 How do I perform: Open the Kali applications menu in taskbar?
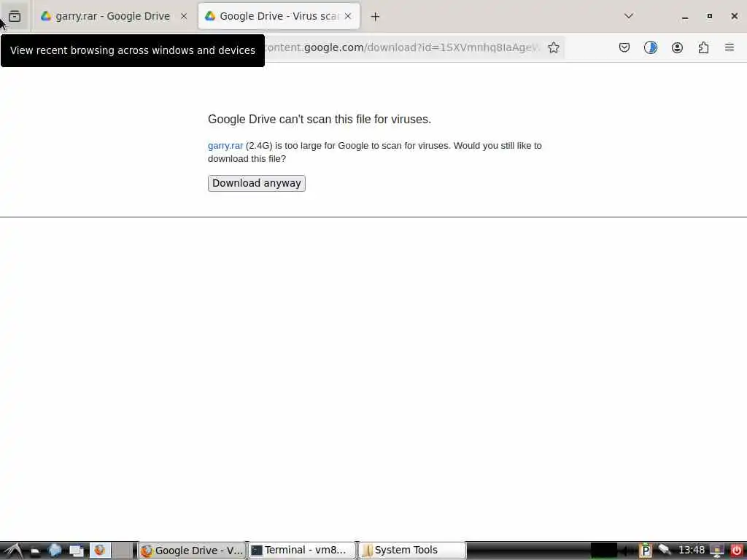pyautogui.click(x=13, y=551)
